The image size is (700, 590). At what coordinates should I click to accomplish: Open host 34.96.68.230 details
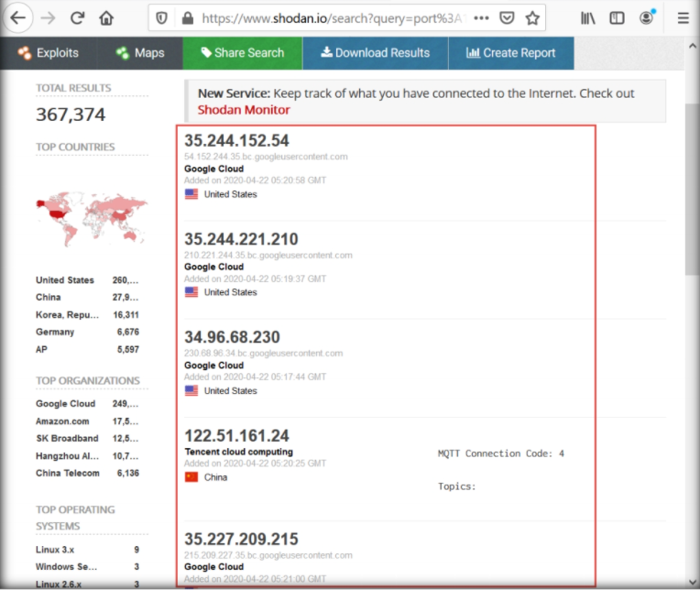point(232,337)
